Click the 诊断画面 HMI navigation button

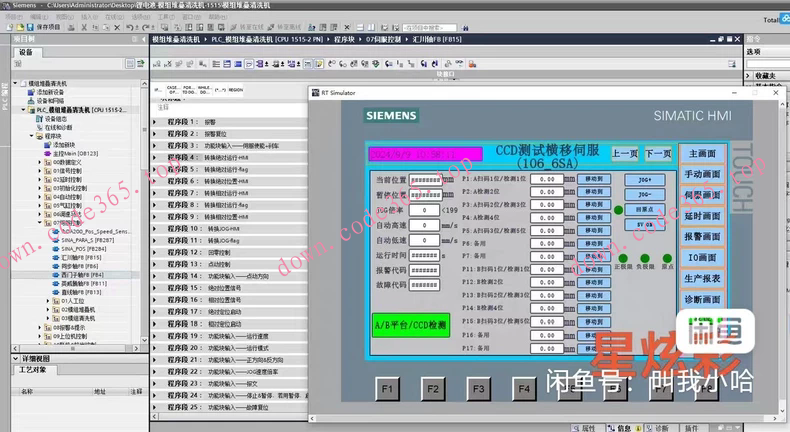[702, 299]
